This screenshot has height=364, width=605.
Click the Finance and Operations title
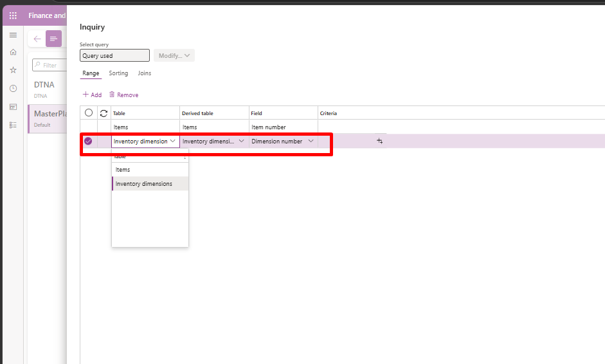click(x=47, y=15)
